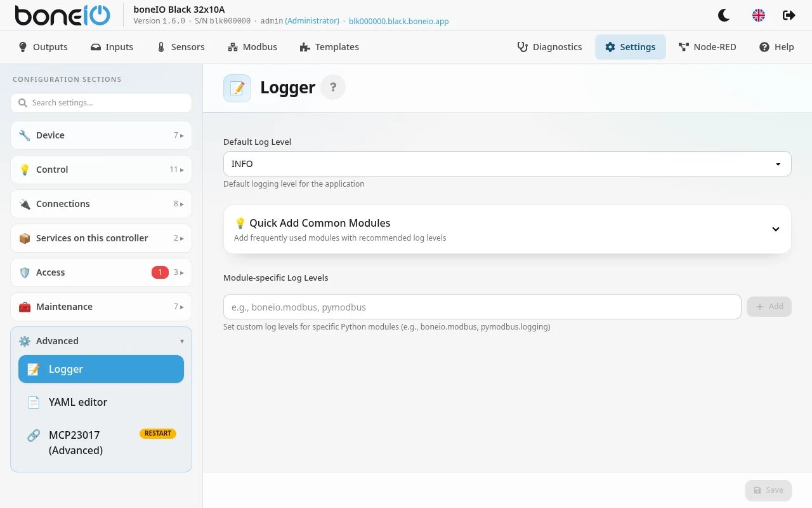This screenshot has width=812, height=508.
Task: Open the Inputs tab
Action: coord(112,47)
